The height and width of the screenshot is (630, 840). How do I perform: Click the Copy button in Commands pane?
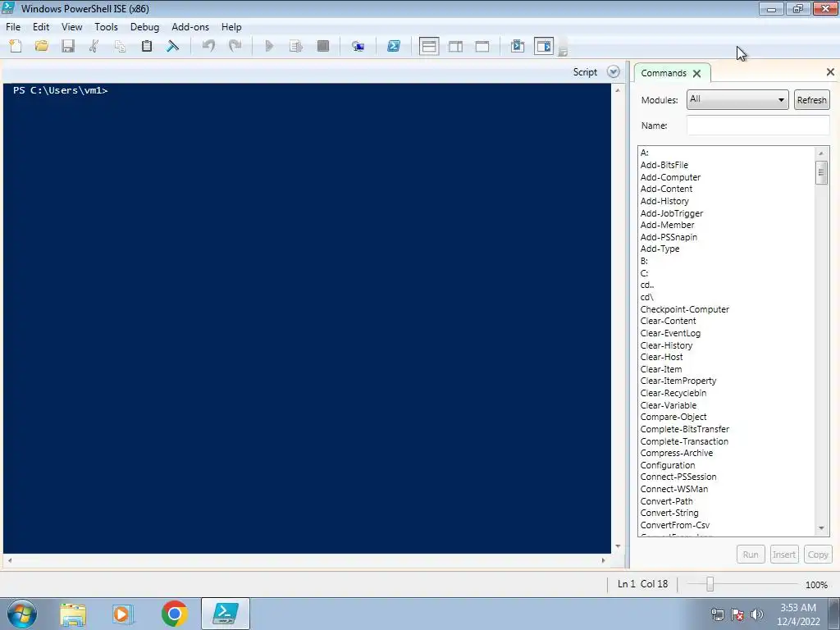pyautogui.click(x=818, y=555)
